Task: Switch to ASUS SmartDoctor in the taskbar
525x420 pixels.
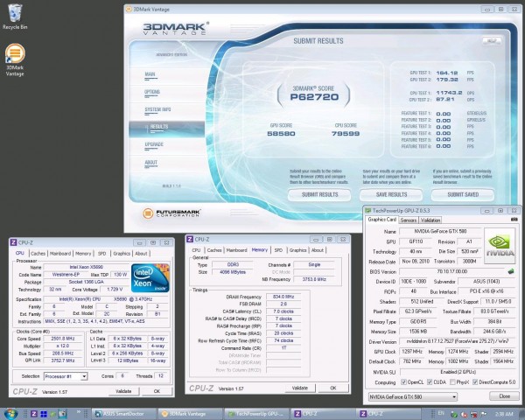Action: coord(123,414)
